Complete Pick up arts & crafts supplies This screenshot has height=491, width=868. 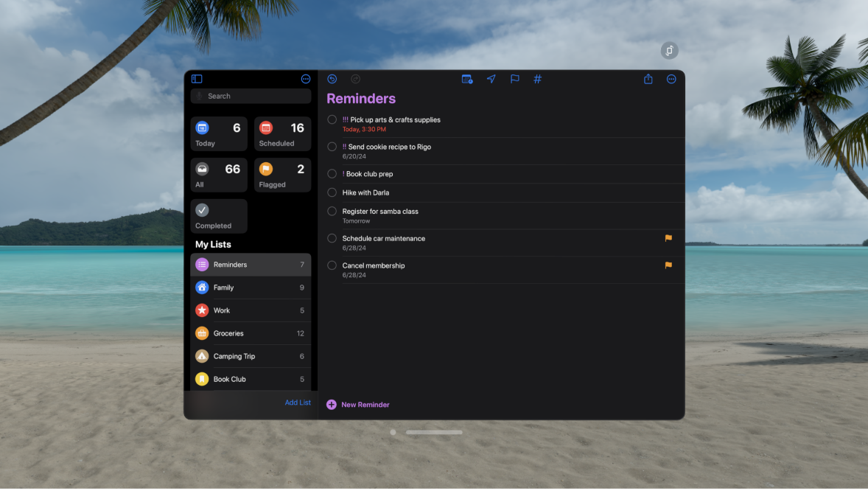(332, 119)
